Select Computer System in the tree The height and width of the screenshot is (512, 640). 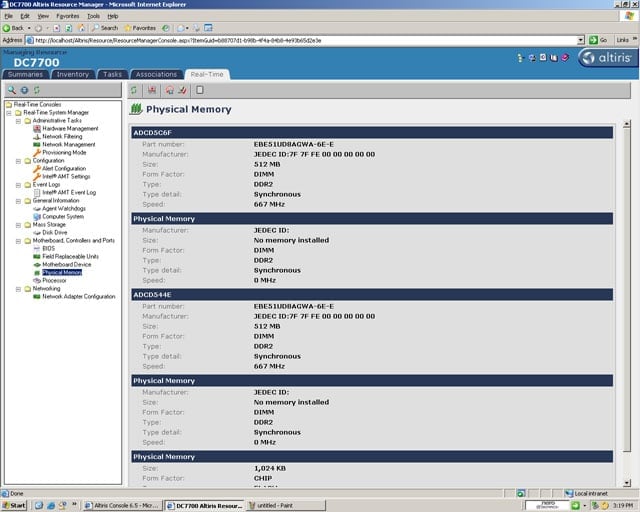click(x=63, y=217)
